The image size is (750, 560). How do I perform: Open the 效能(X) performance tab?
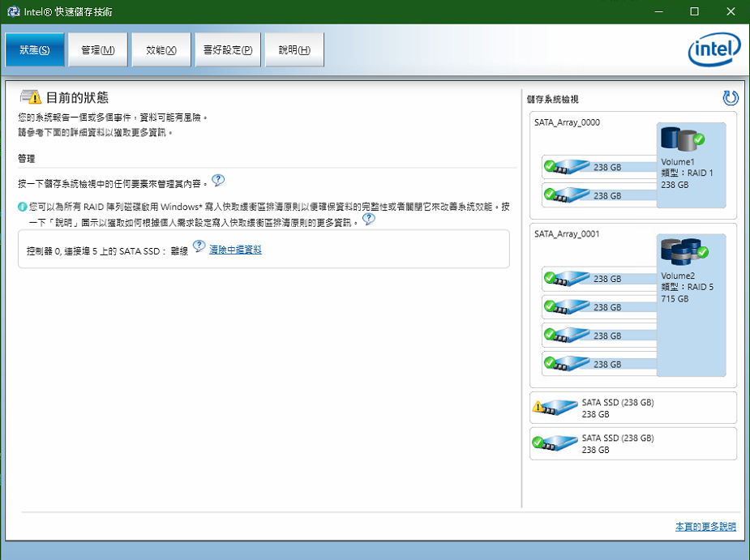click(161, 49)
